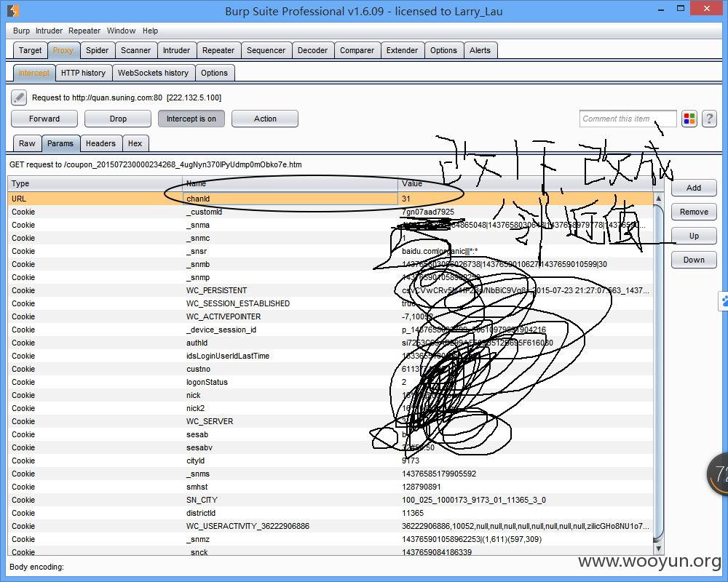Open the Proxy Options sub-tab
This screenshot has height=582, width=728.
pos(215,73)
